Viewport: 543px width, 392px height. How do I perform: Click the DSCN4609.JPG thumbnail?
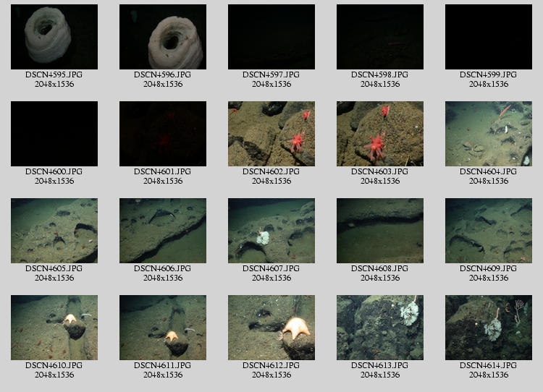tap(488, 231)
